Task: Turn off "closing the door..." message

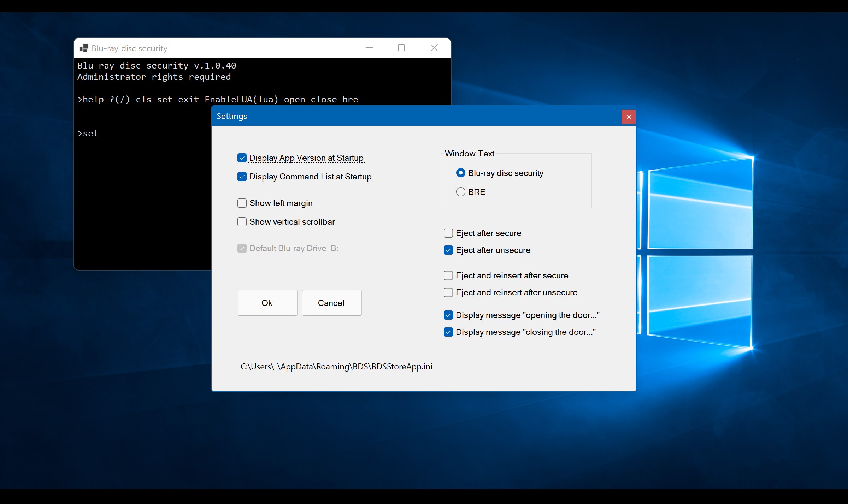Action: tap(448, 332)
